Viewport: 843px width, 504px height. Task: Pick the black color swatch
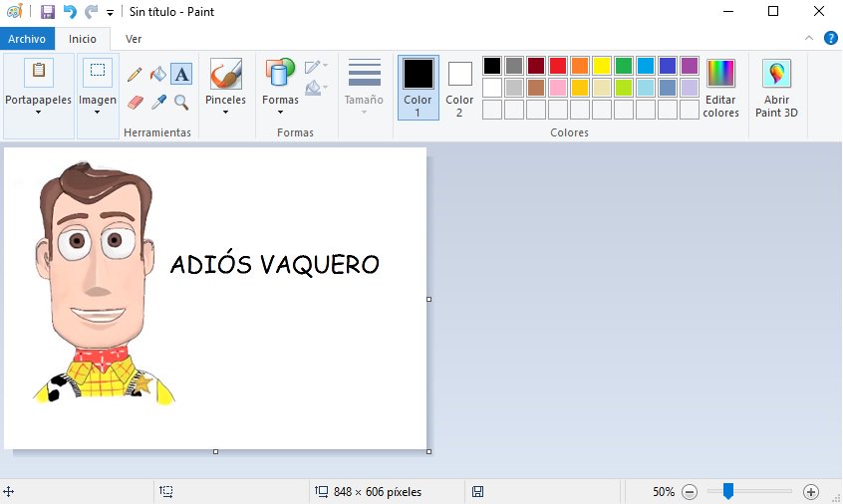[492, 66]
